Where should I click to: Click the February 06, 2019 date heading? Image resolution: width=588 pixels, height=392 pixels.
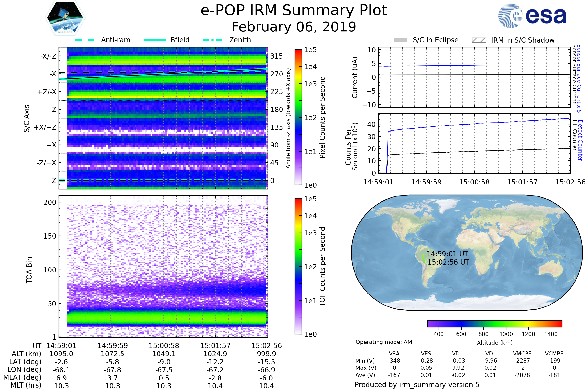294,27
